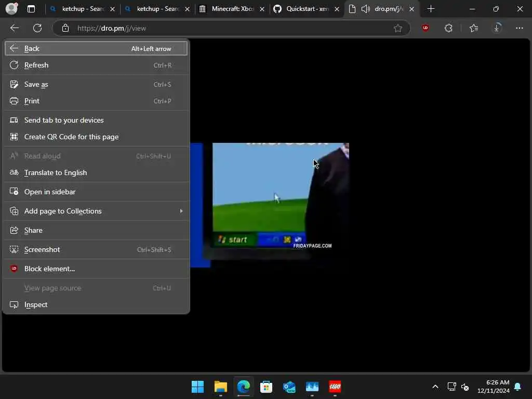Choose Send tab to your devices
This screenshot has height=399, width=532.
pyautogui.click(x=96, y=121)
